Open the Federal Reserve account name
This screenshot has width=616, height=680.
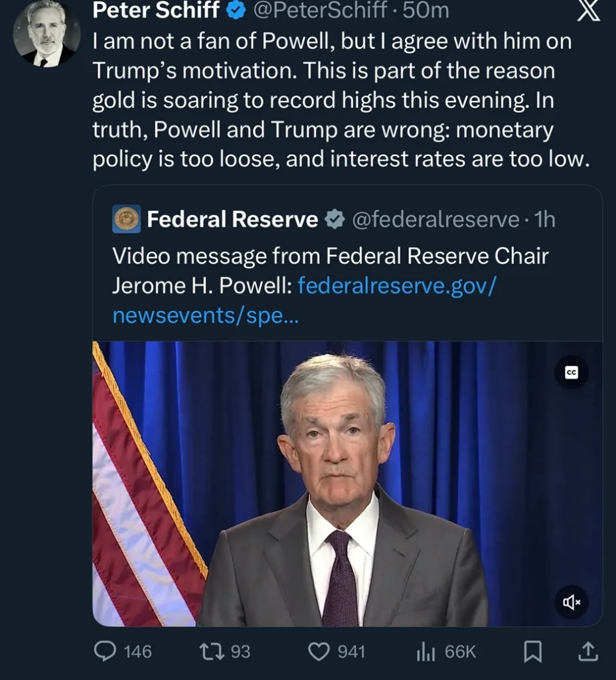tap(232, 219)
